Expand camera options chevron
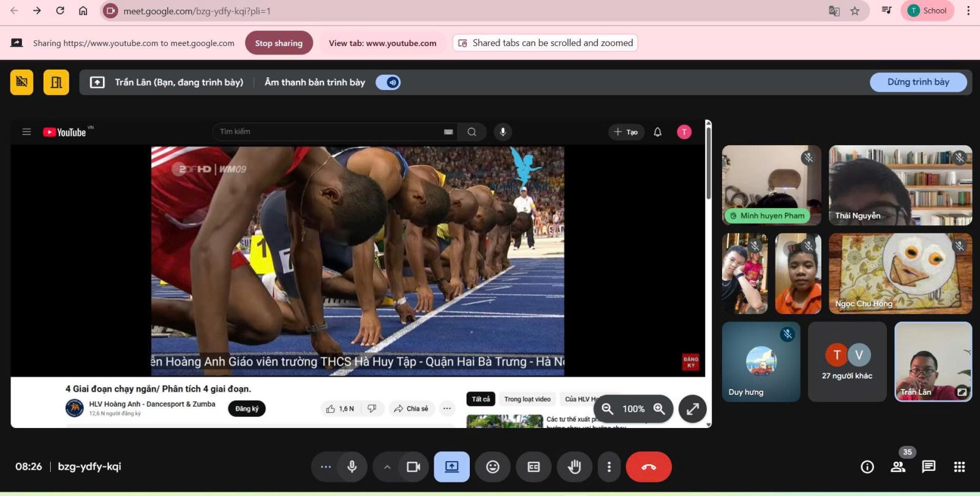 (x=387, y=467)
